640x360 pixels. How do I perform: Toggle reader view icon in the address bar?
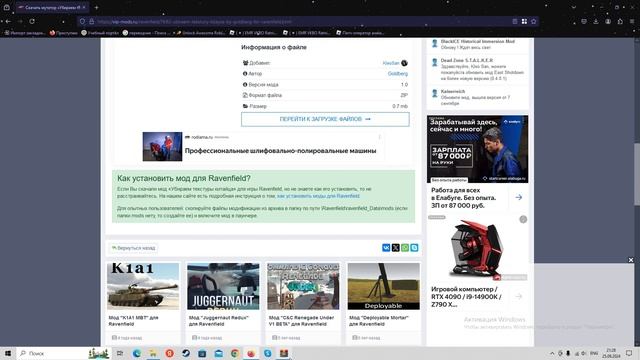click(x=515, y=22)
